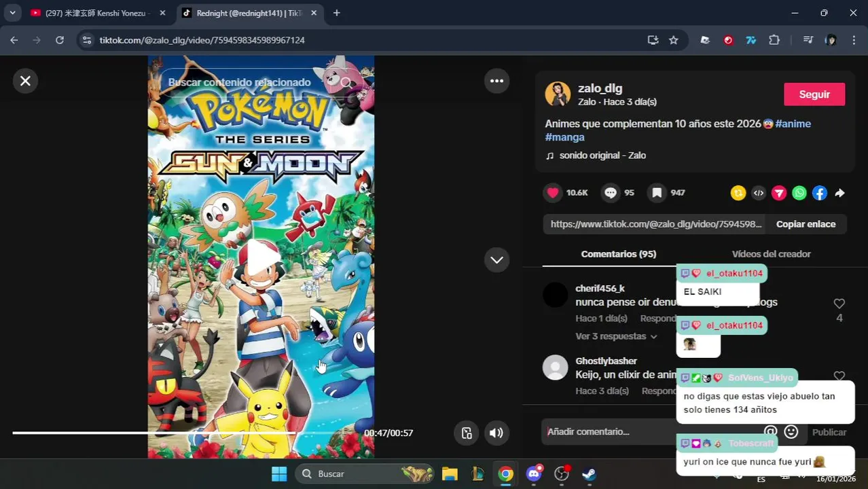Open the #manga hashtag

click(x=564, y=137)
